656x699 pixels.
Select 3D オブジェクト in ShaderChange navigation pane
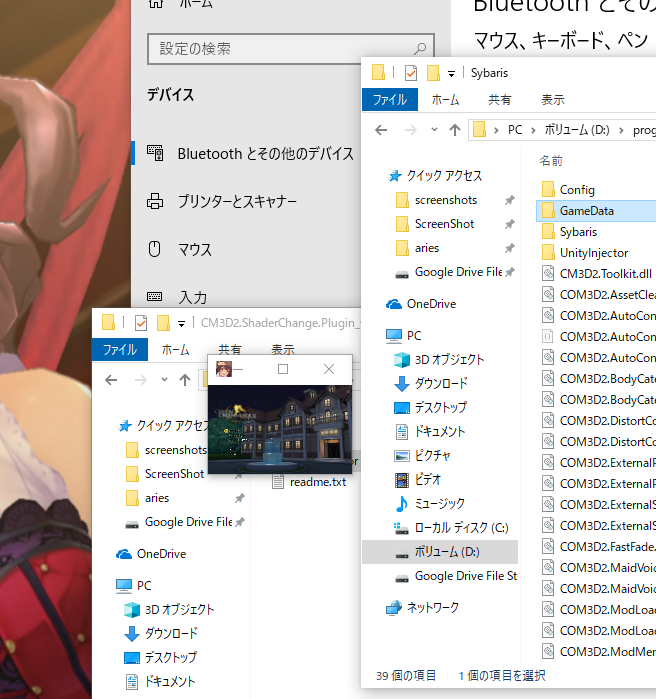click(179, 609)
